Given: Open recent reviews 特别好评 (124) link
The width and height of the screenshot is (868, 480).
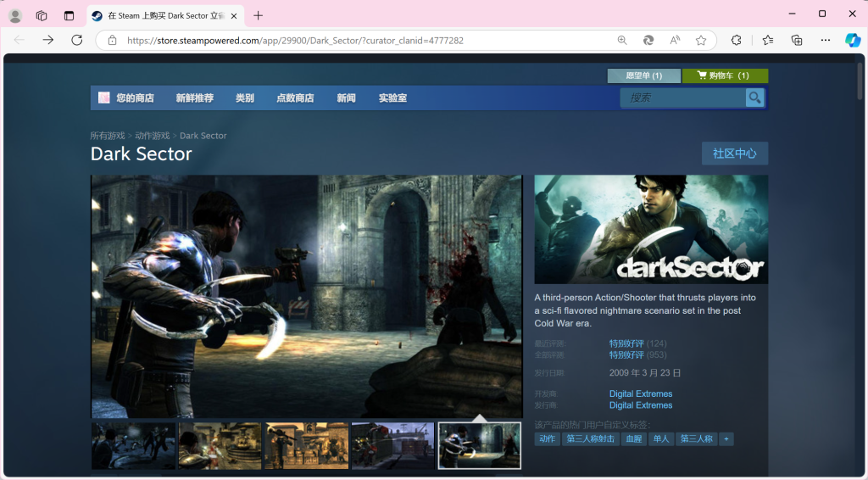Looking at the screenshot, I should pos(637,343).
